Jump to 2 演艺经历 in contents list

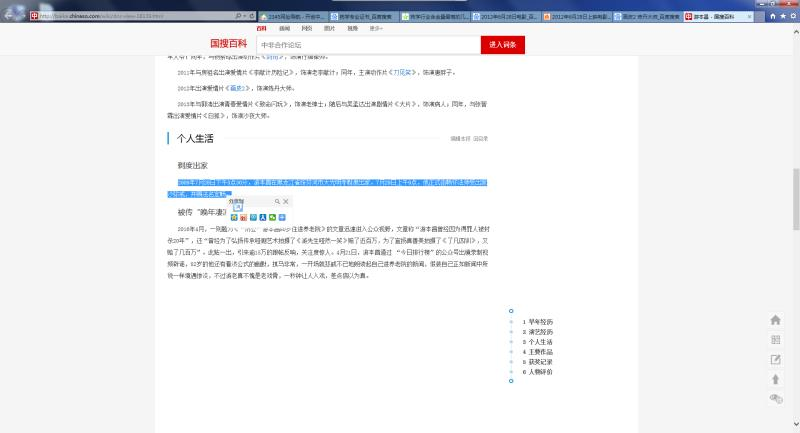538,332
